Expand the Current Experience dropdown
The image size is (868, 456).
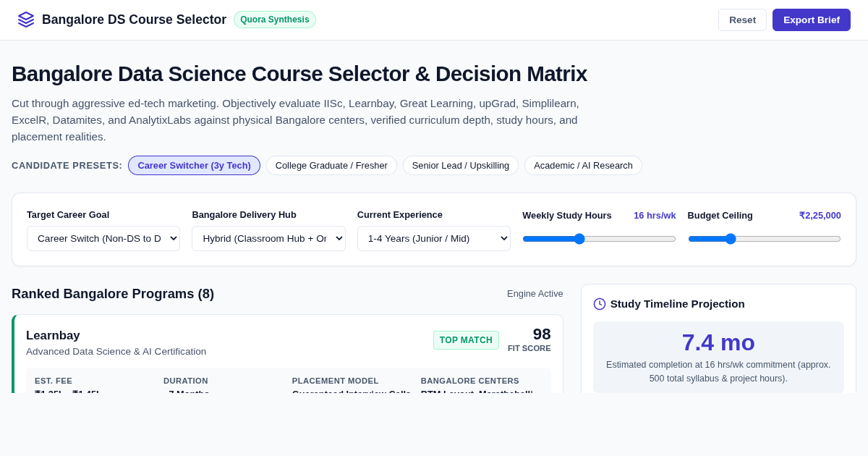pos(434,238)
